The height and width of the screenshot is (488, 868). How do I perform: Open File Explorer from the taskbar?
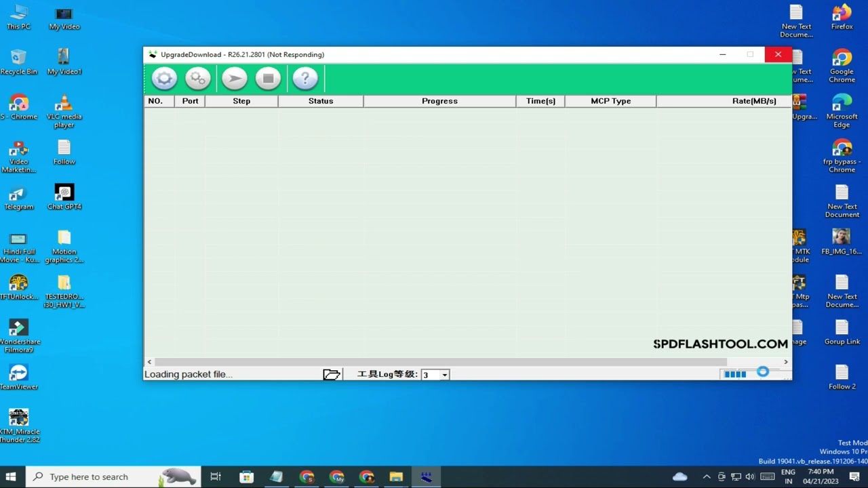tap(396, 477)
